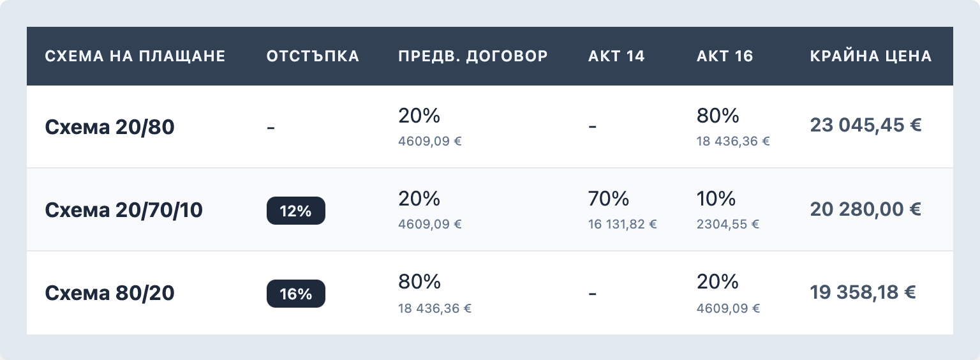This screenshot has height=360, width=980.
Task: Click the Акт 14 column header
Action: pos(616,56)
